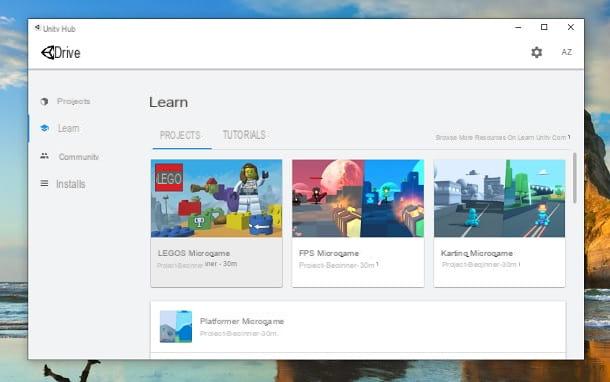The width and height of the screenshot is (610, 382).
Task: Open the AZ account menu
Action: (x=566, y=52)
